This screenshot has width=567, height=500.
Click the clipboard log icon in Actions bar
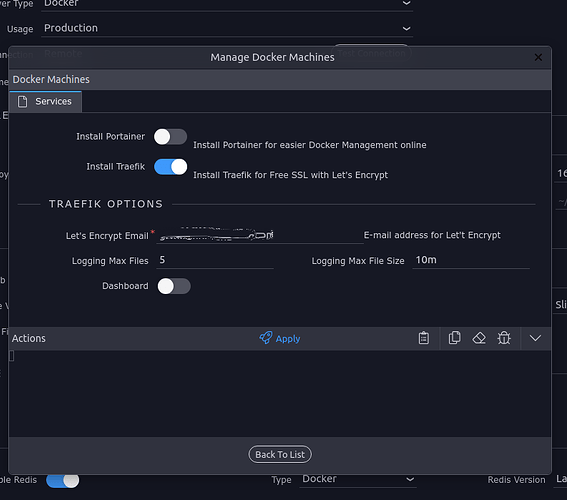423,338
